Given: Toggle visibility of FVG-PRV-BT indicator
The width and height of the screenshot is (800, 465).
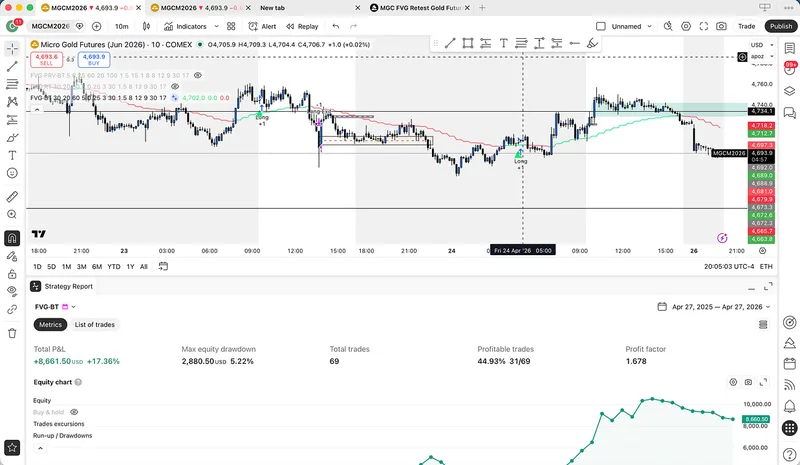Looking at the screenshot, I should [x=198, y=75].
